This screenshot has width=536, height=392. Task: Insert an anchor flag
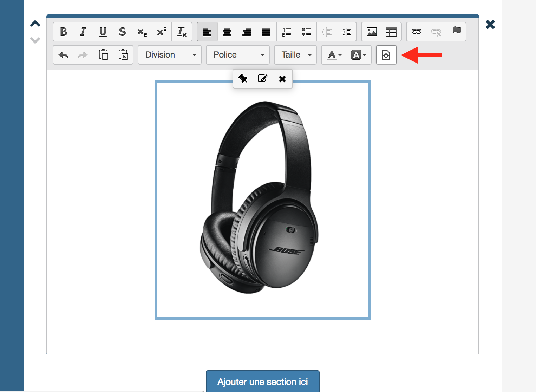tap(456, 32)
